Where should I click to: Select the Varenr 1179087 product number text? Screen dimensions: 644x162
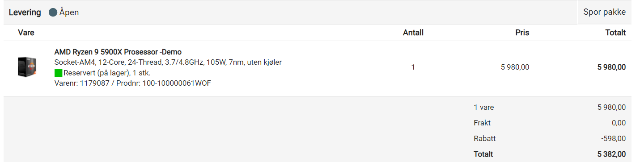pyautogui.click(x=82, y=83)
